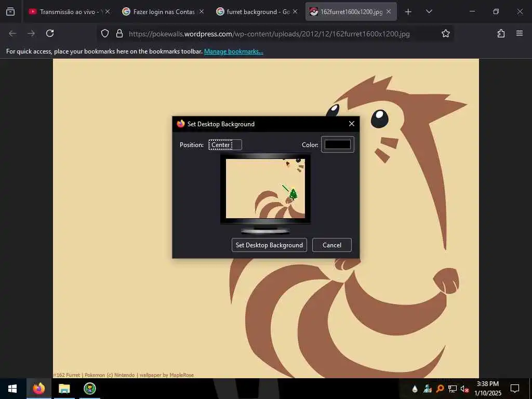
Task: Close the Set Desktop Background dialog
Action: pyautogui.click(x=352, y=124)
